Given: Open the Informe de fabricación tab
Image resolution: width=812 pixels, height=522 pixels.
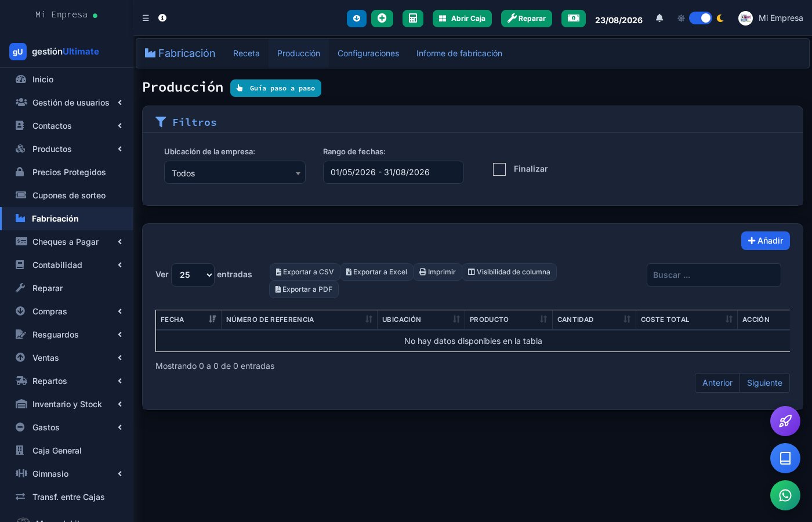Looking at the screenshot, I should point(459,53).
